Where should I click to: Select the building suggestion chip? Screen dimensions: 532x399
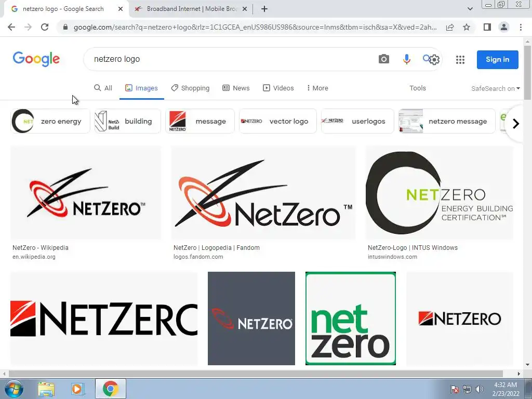128,121
